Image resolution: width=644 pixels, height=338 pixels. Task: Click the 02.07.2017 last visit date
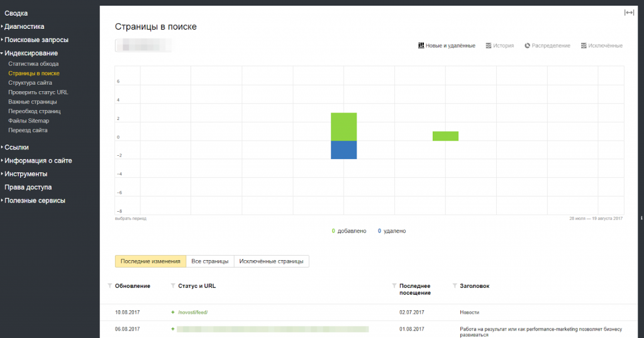tap(411, 312)
